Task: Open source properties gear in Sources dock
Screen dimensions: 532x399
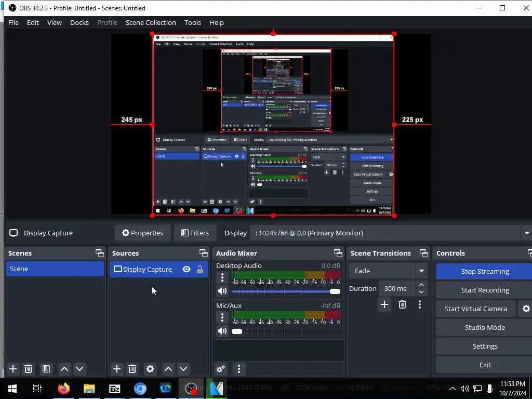Action: pyautogui.click(x=150, y=369)
